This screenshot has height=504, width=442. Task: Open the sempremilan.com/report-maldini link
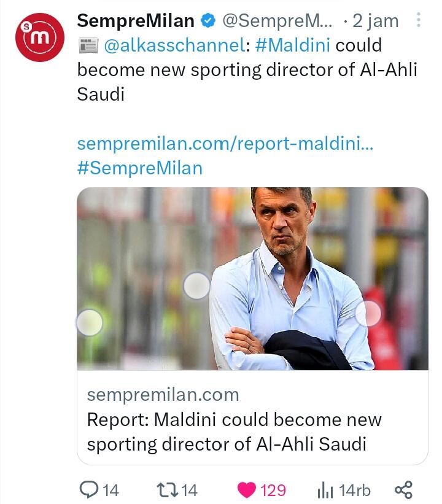[226, 144]
